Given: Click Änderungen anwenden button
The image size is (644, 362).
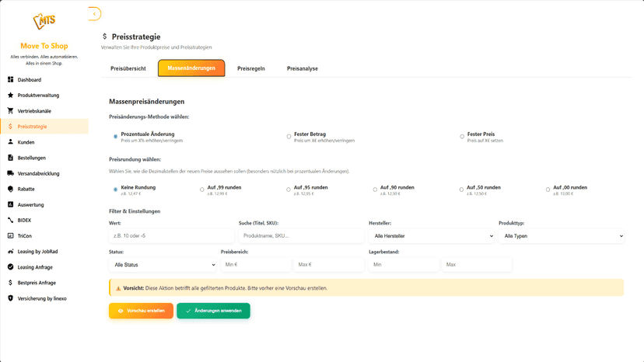Looking at the screenshot, I should 213,311.
